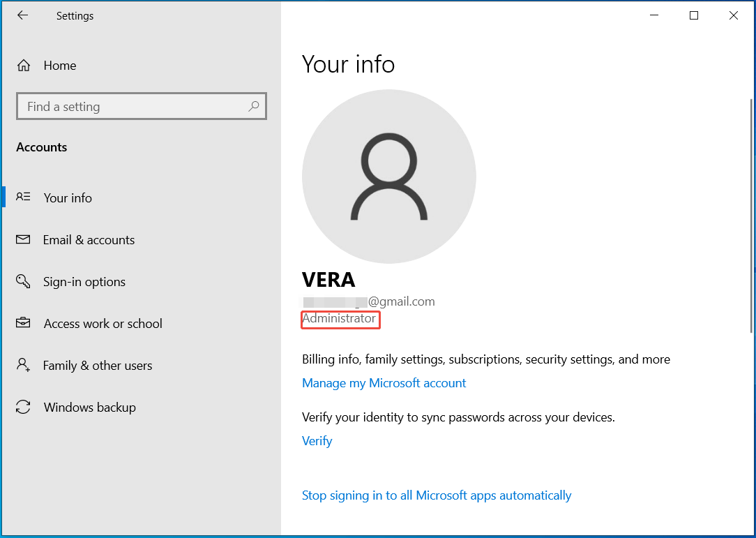Switch to the Email & accounts page
Image resolution: width=756 pixels, height=538 pixels.
click(x=89, y=239)
